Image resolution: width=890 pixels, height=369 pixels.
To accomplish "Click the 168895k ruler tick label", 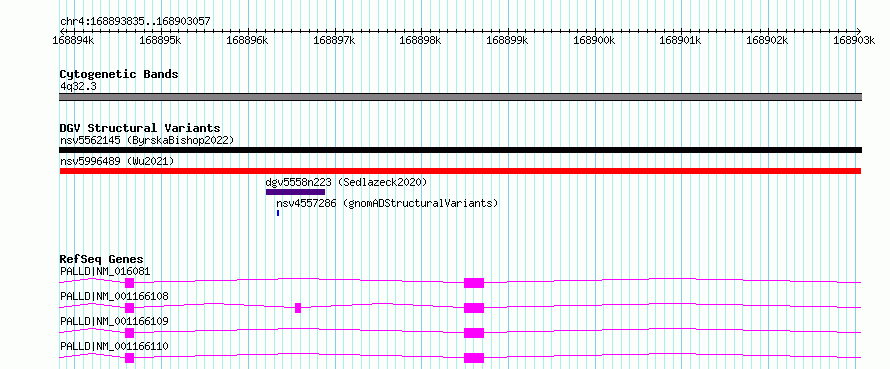I will point(159,40).
